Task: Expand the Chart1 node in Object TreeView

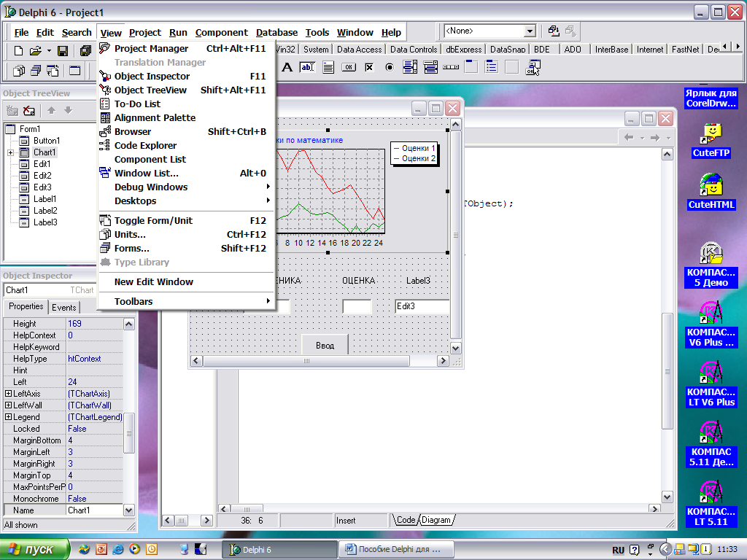Action: click(10, 152)
